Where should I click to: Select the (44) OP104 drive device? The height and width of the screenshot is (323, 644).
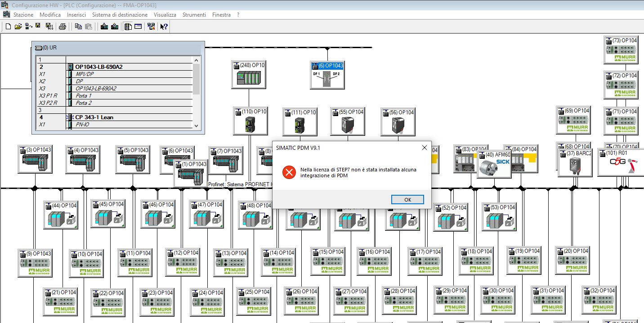click(61, 215)
